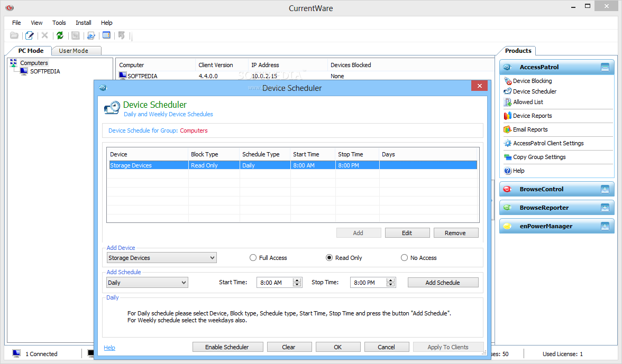Click the greyed-out back arrow toolbar icon
The image size is (622, 364).
pyautogui.click(x=122, y=35)
